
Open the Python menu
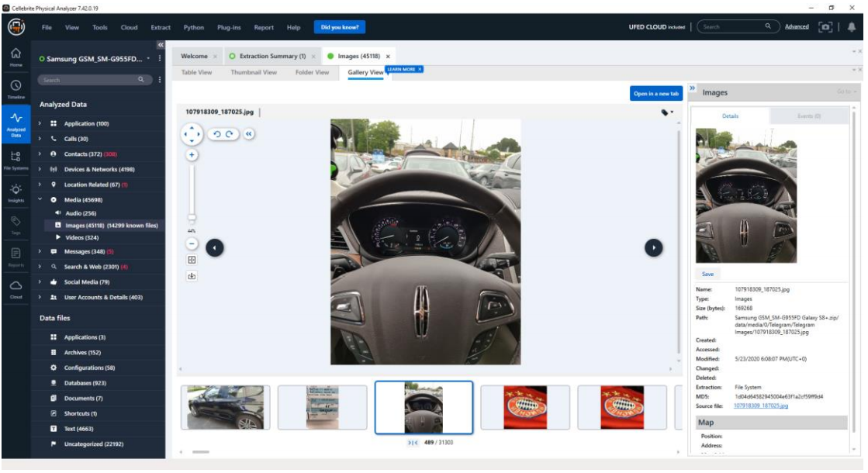point(194,27)
